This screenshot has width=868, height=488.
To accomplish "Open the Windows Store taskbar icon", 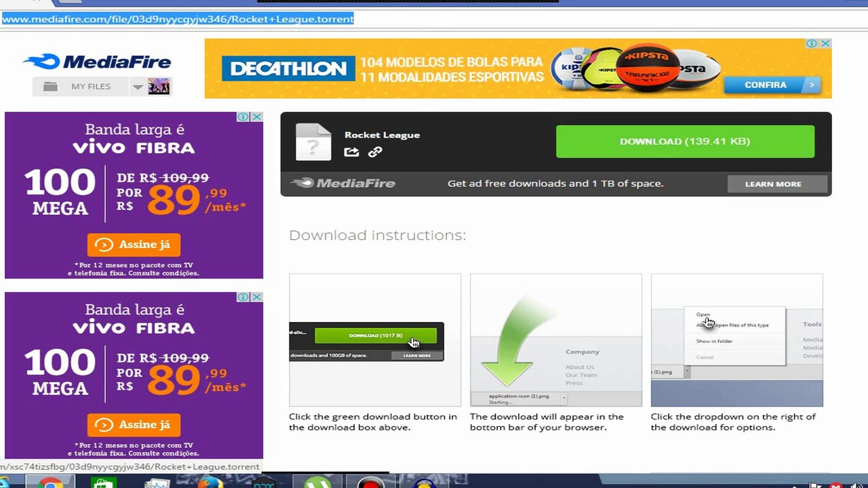I will (104, 482).
